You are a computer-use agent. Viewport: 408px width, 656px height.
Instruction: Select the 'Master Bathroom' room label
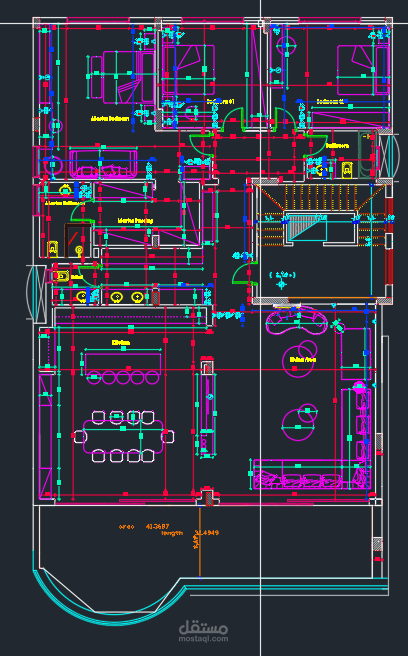[65, 203]
